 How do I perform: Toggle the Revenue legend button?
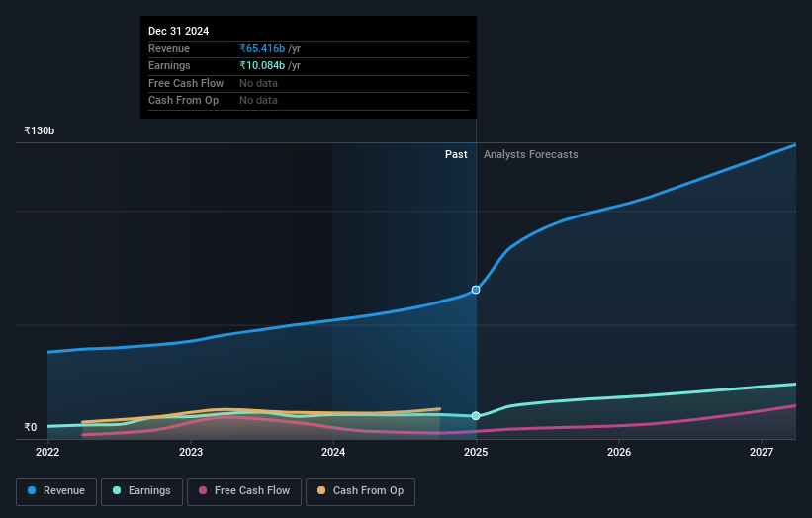pos(56,491)
